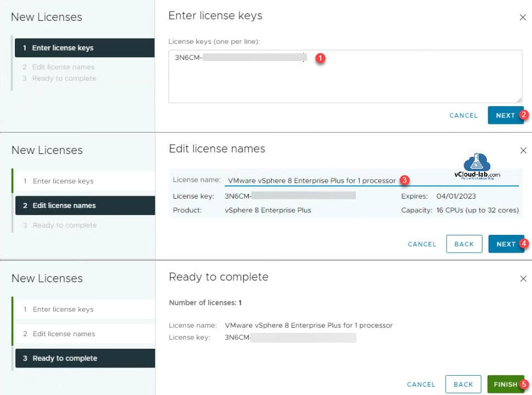The image size is (532, 395).
Task: Click Cancel in Enter license keys dialog
Action: tap(463, 116)
